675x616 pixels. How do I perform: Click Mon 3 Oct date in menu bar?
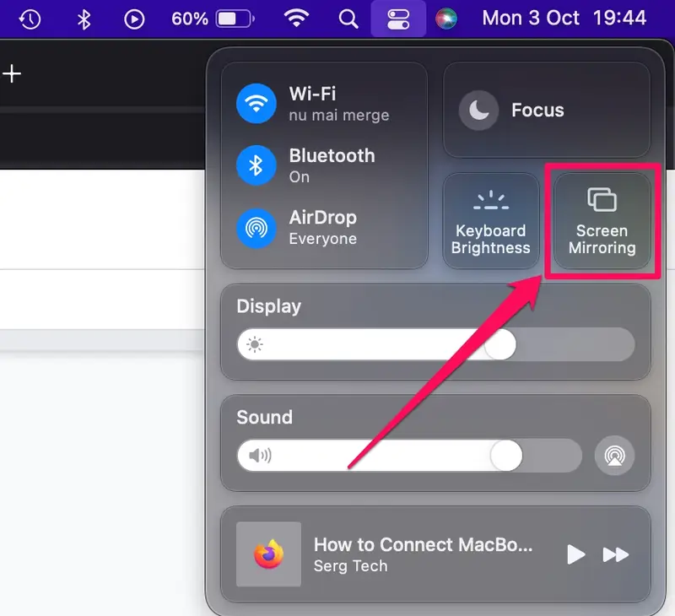(531, 17)
